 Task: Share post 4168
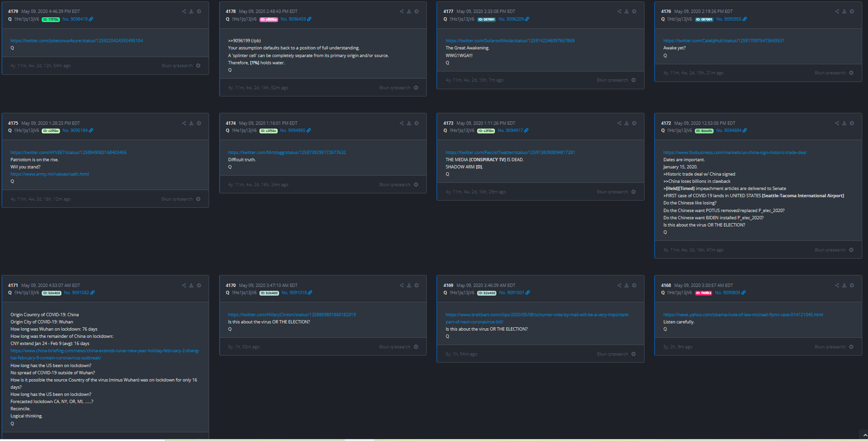tap(837, 286)
